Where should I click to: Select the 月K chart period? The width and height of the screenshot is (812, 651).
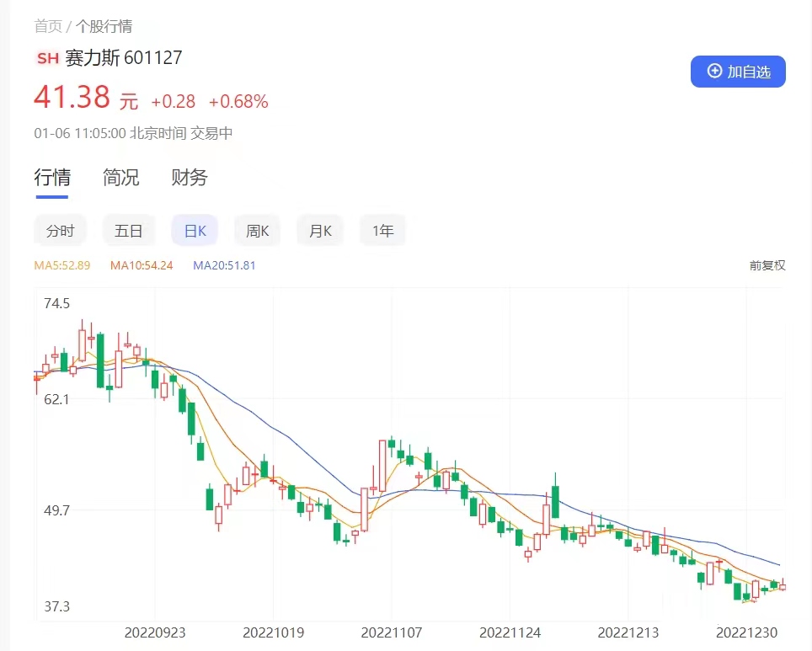click(320, 230)
